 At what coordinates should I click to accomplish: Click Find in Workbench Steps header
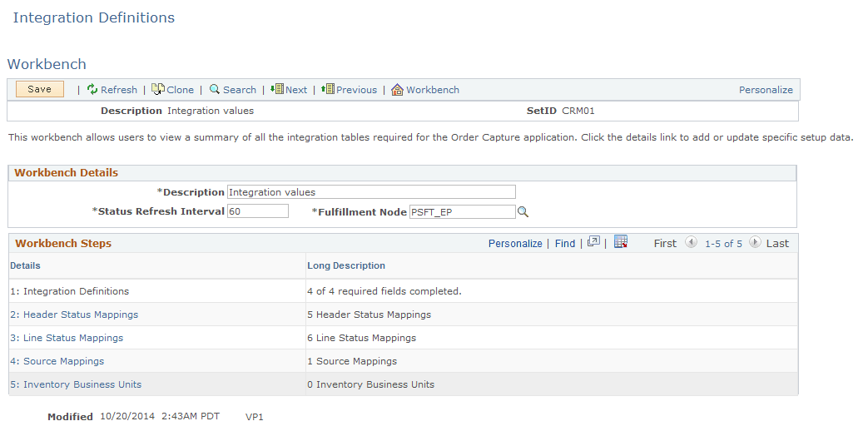(564, 244)
